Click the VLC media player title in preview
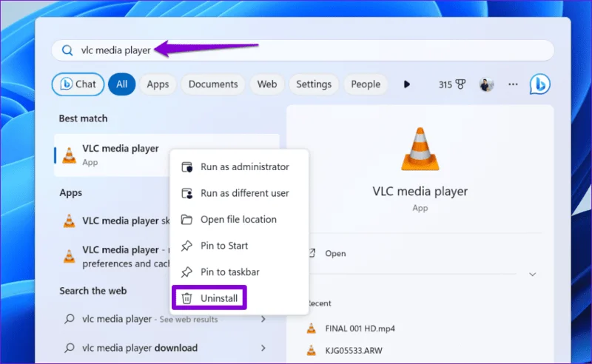This screenshot has height=364, width=592. coord(420,192)
